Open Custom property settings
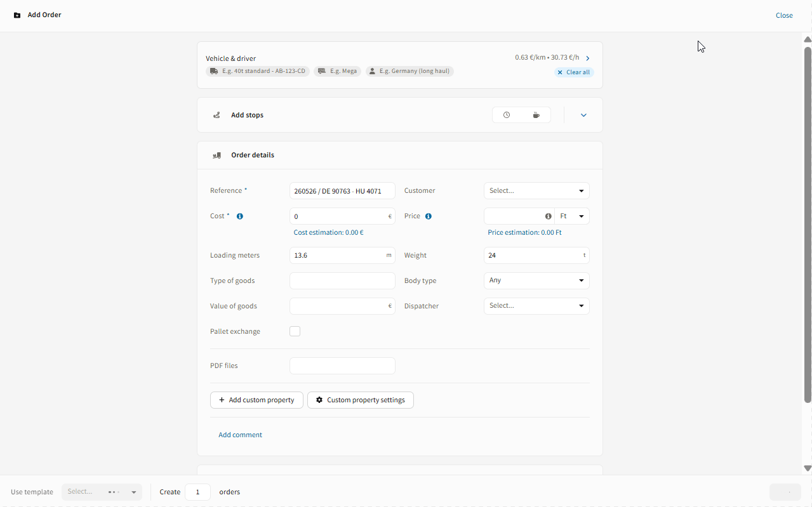812x507 pixels. [361, 400]
